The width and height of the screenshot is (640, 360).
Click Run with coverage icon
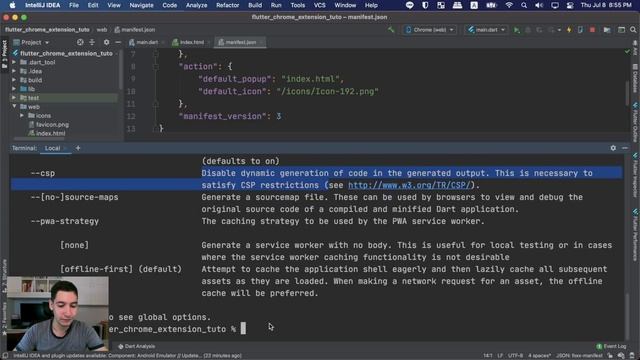(539, 30)
